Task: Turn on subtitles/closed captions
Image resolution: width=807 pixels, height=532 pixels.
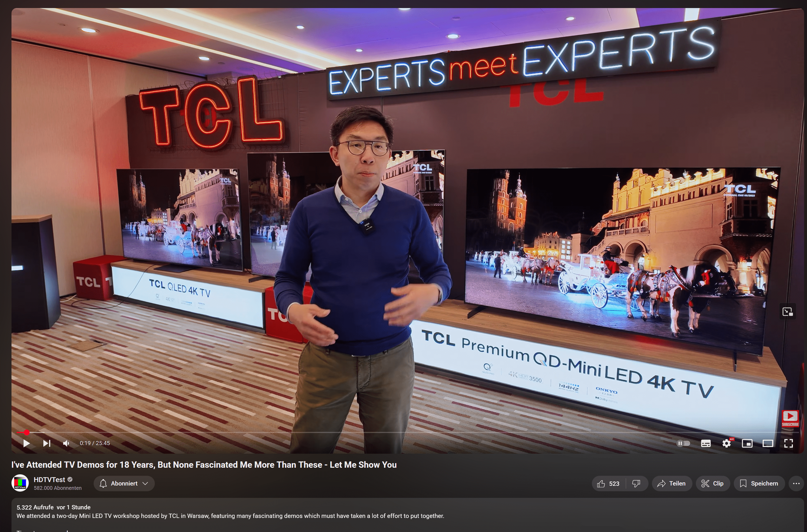Action: coord(706,443)
